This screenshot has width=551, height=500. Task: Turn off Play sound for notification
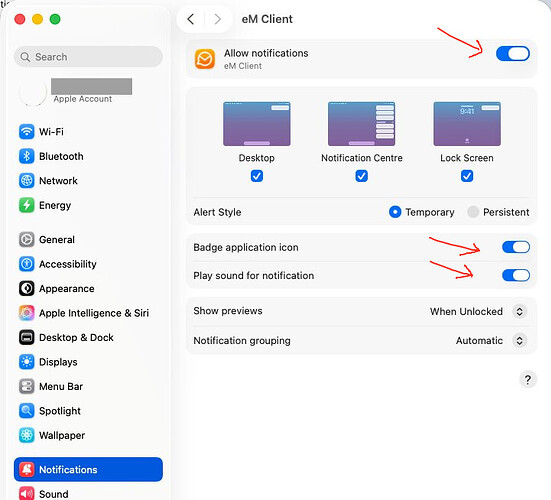tap(516, 275)
